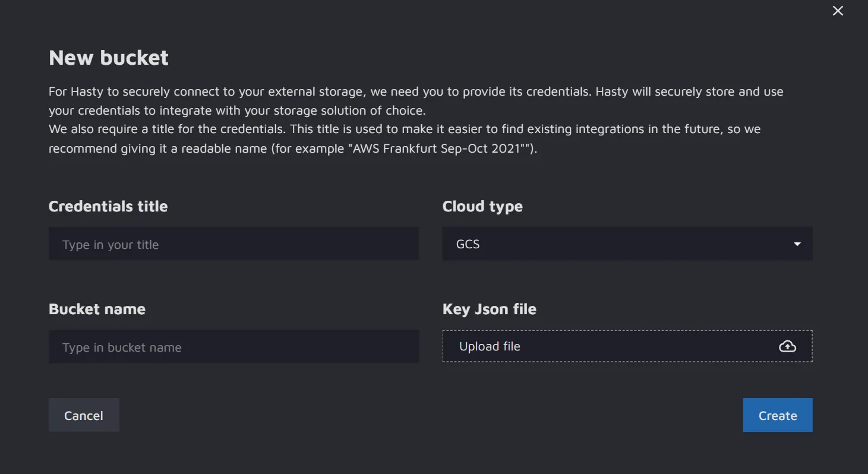Click the New bucket heading
The height and width of the screenshot is (474, 868).
click(109, 58)
